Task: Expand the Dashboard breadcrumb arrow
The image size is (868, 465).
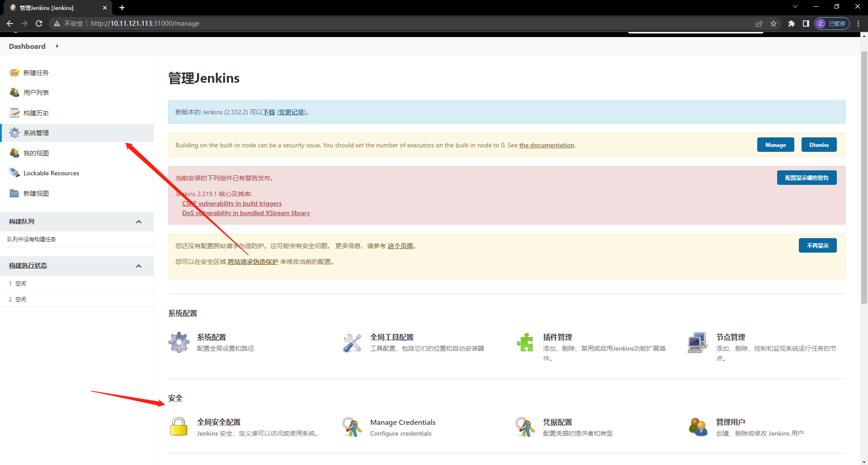Action: coord(57,46)
